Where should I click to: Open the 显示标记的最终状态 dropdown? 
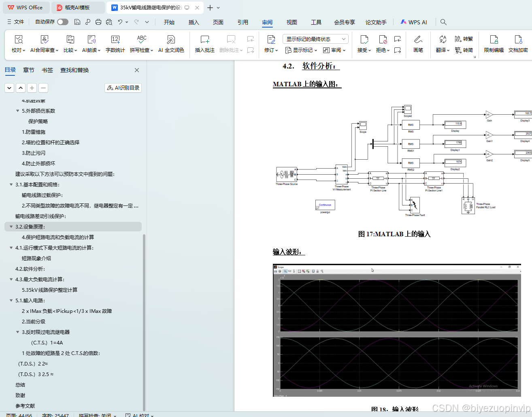click(315, 39)
